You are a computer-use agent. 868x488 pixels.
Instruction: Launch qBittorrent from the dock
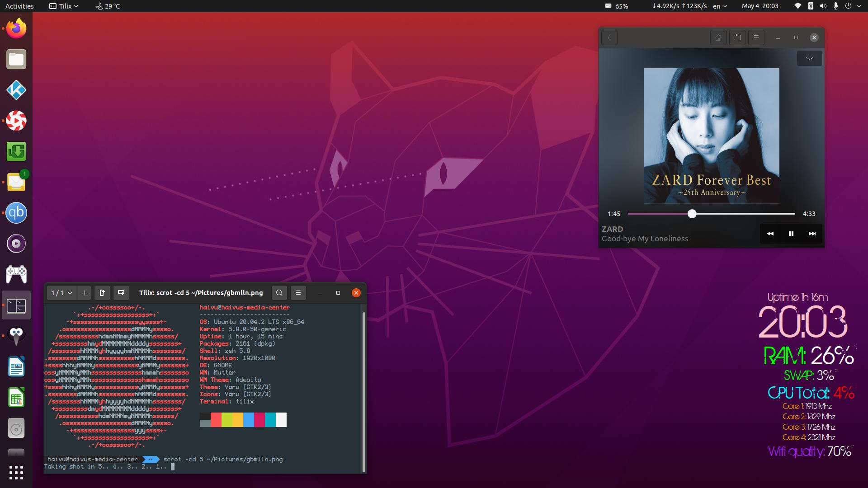point(16,213)
